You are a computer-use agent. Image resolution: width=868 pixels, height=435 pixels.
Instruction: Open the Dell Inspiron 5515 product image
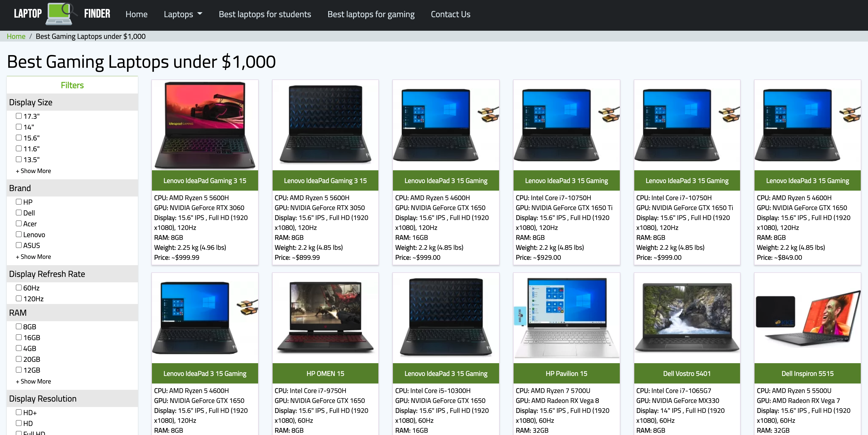click(807, 318)
